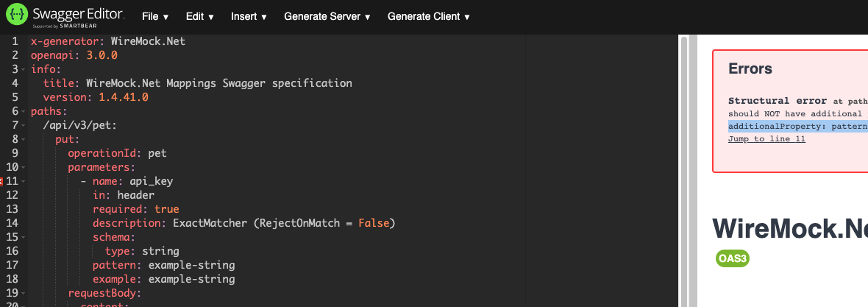Click the 'example: example-string' line

[164, 279]
